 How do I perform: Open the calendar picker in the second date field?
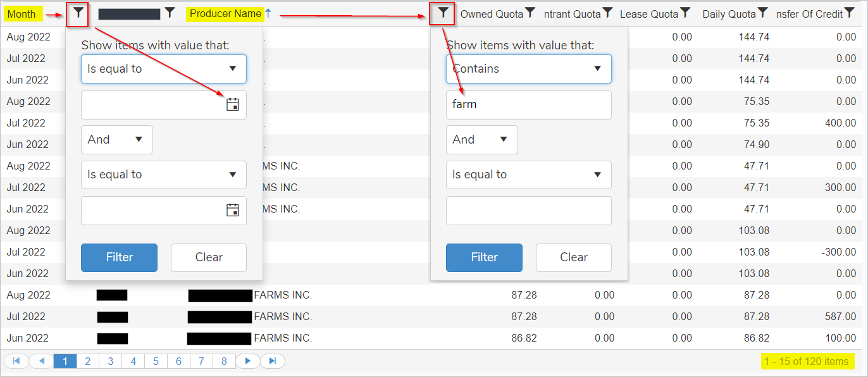coord(233,211)
